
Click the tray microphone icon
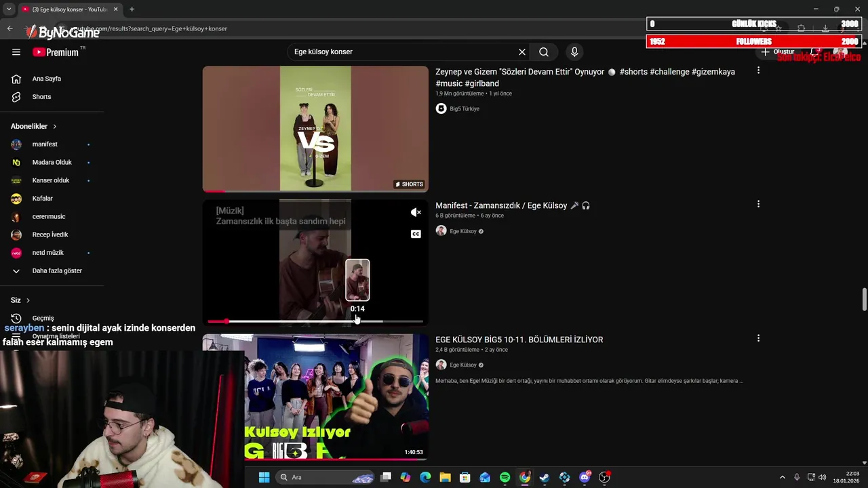coord(797,477)
